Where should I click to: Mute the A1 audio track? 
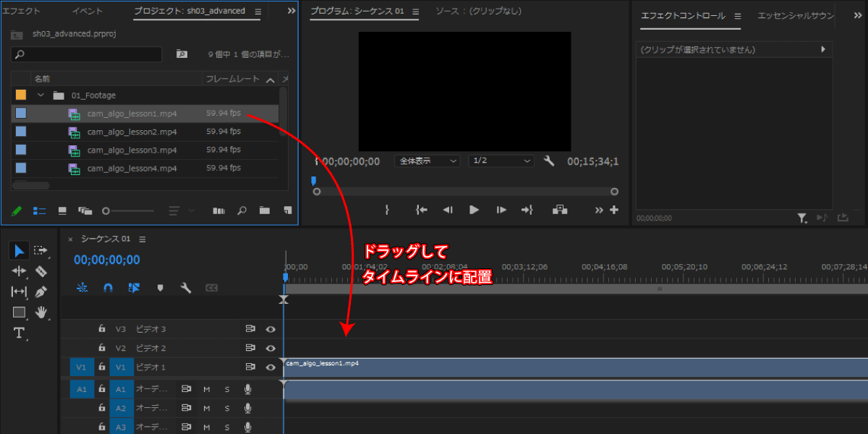[x=207, y=389]
